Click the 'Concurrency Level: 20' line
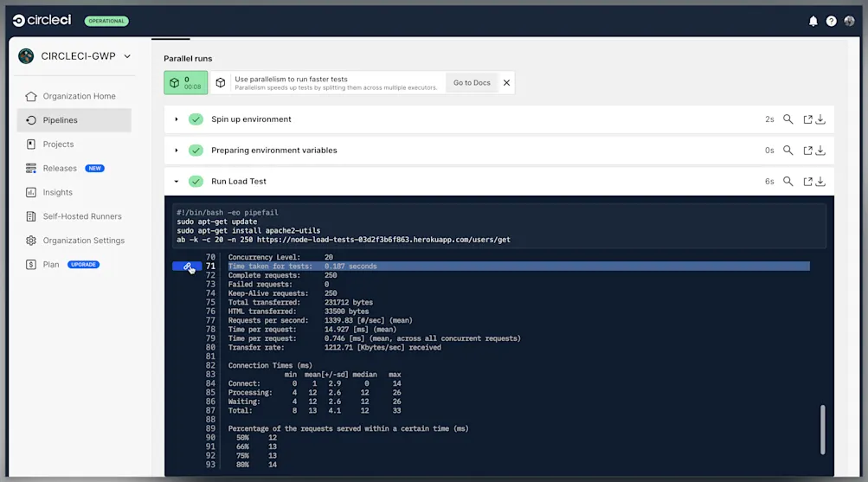This screenshot has height=482, width=868. tap(280, 257)
